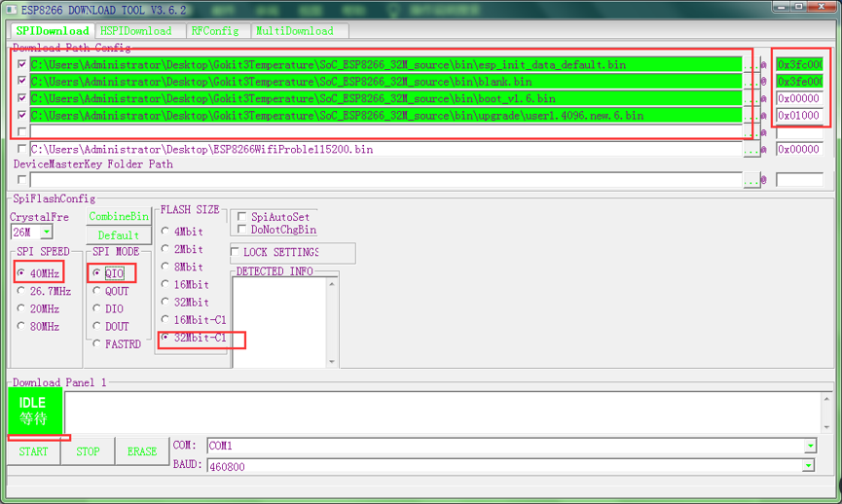842x504 pixels.
Task: Enable the SpiAutoSet checkbox
Action: click(242, 216)
